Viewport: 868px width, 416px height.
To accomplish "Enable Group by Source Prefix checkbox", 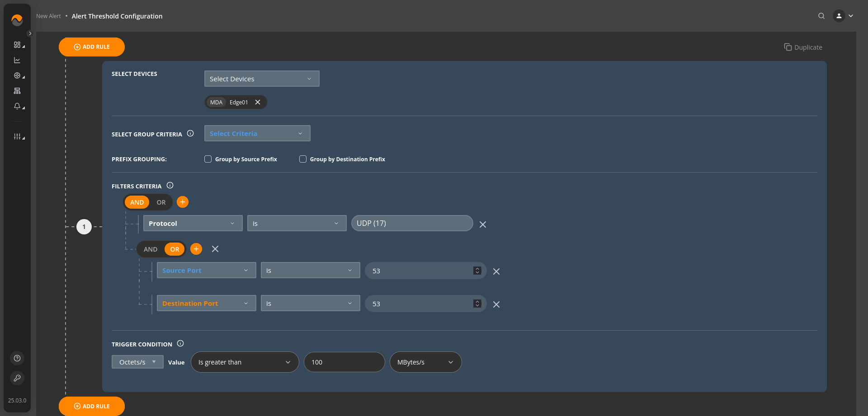I will pos(208,159).
